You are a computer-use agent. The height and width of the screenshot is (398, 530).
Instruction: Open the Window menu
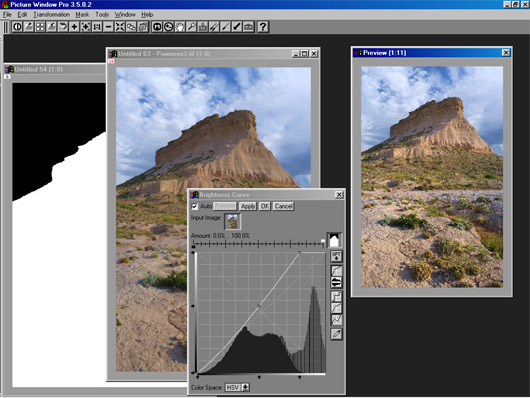[x=125, y=15]
